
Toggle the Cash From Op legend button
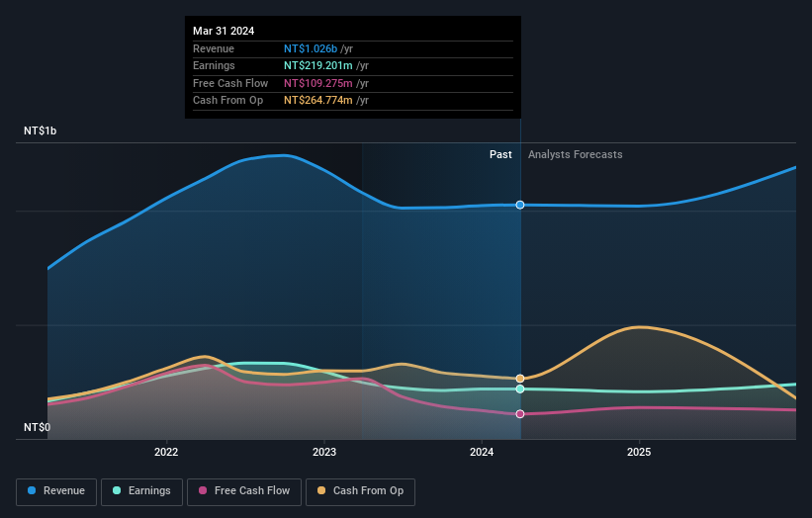click(360, 491)
